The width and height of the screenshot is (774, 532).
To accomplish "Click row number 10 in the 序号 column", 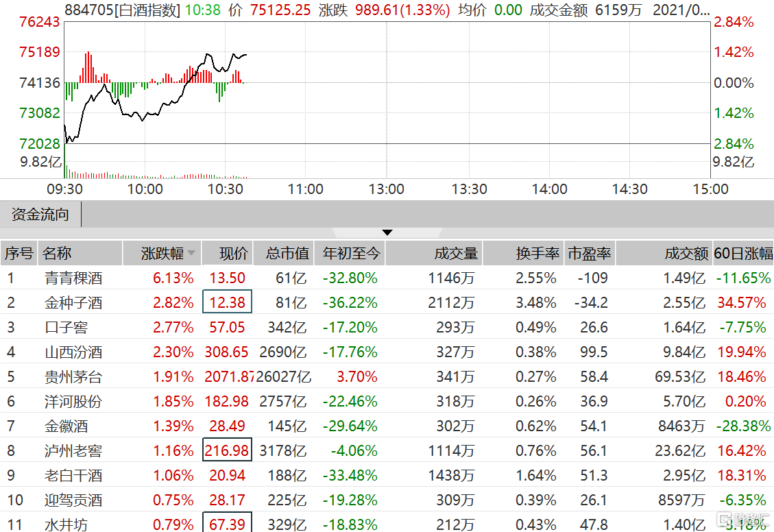I will click(15, 500).
